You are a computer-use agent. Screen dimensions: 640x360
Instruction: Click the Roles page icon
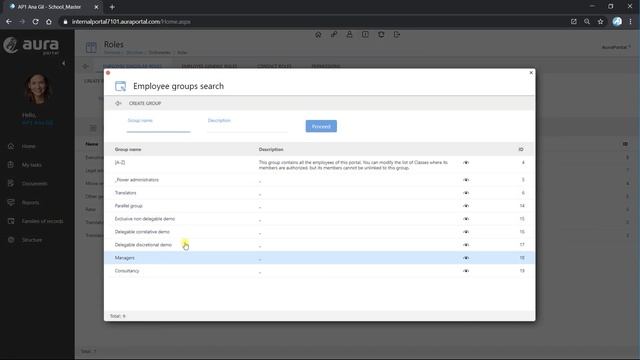(x=91, y=47)
